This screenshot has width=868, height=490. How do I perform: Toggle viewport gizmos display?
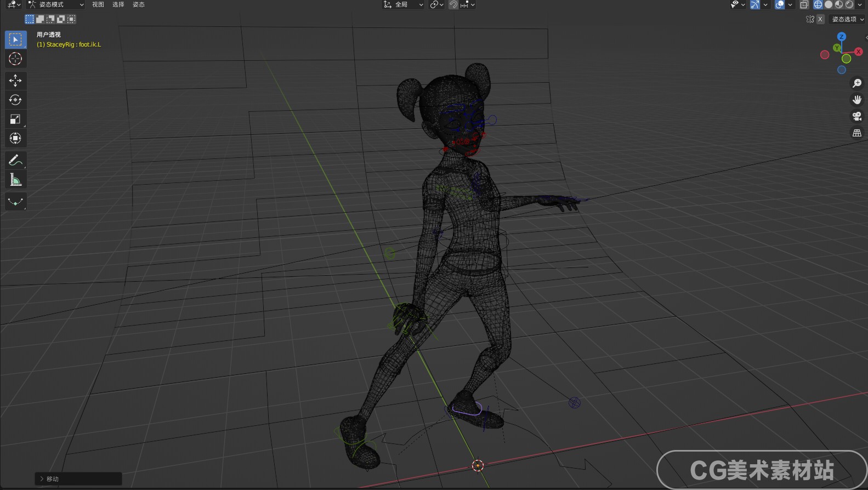coord(755,4)
